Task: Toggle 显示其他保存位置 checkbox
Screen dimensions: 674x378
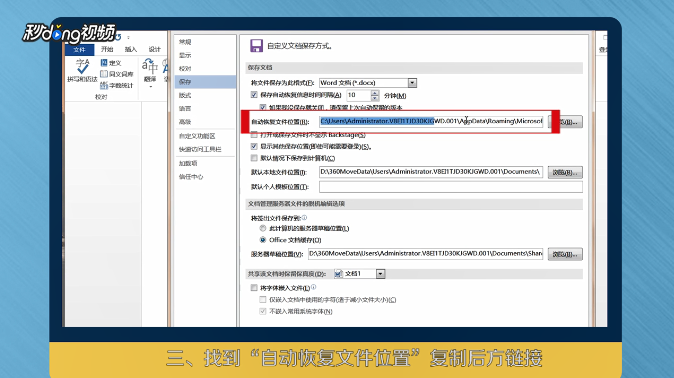Action: click(254, 146)
